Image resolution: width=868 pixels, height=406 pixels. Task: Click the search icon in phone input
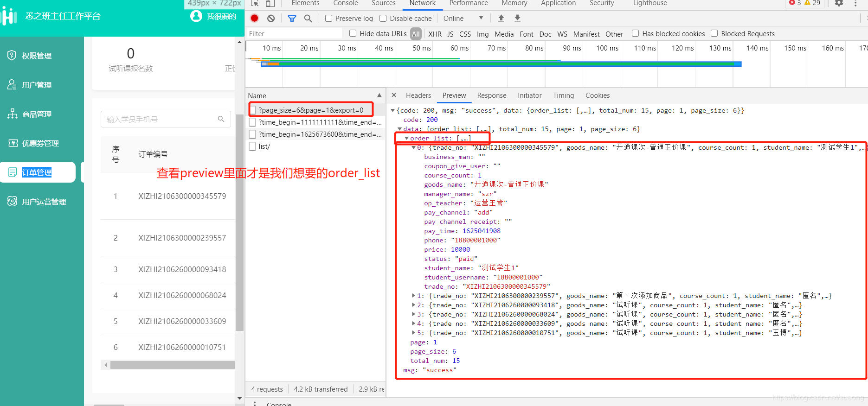(221, 119)
